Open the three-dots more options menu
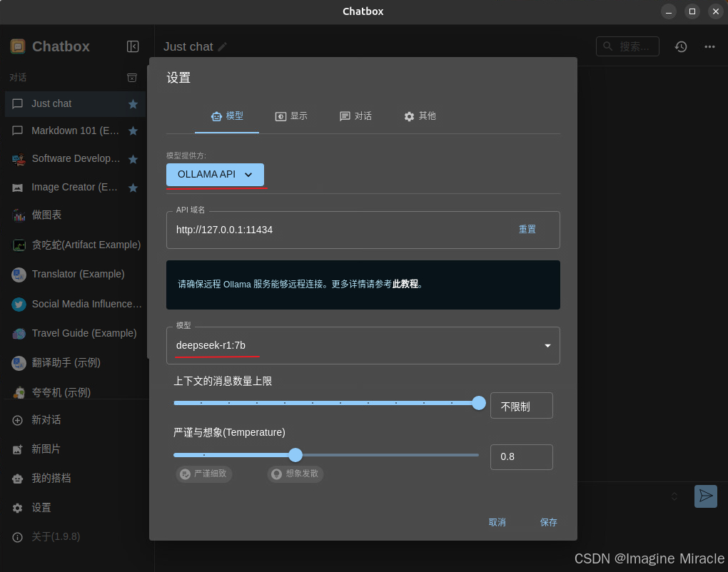Viewport: 728px width, 572px height. (x=709, y=46)
